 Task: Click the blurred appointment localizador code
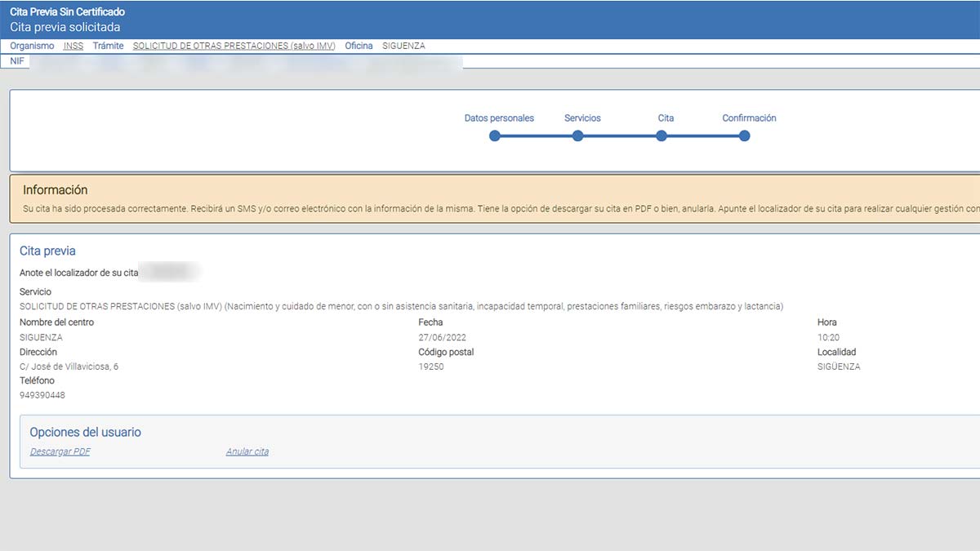169,272
